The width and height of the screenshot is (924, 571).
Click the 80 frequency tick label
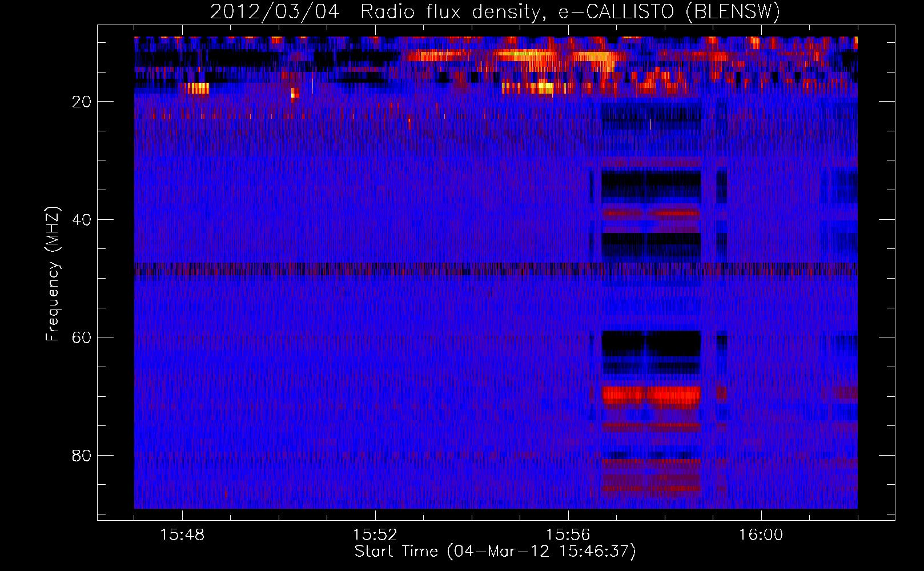click(82, 456)
